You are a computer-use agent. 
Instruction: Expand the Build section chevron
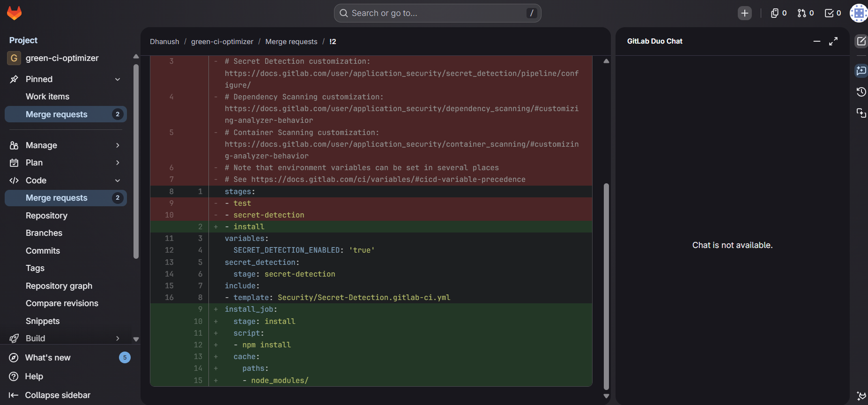click(x=118, y=338)
